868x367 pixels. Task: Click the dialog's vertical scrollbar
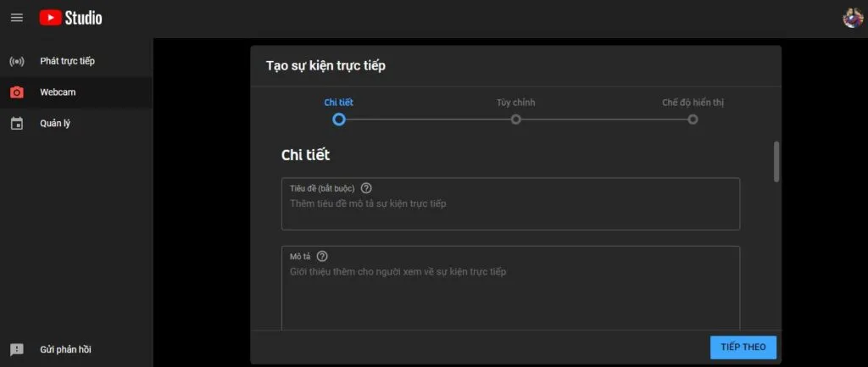(776, 161)
